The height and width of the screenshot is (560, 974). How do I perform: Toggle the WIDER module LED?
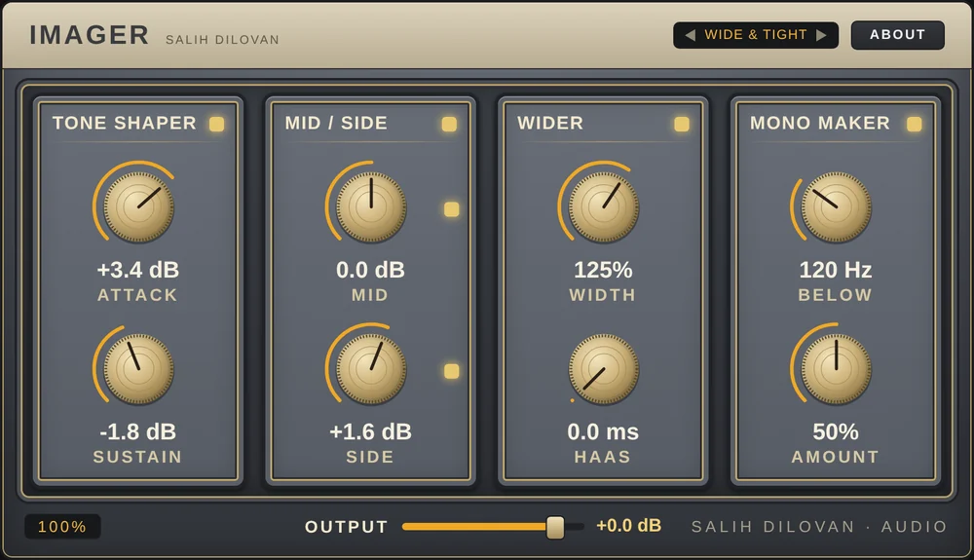click(x=682, y=124)
